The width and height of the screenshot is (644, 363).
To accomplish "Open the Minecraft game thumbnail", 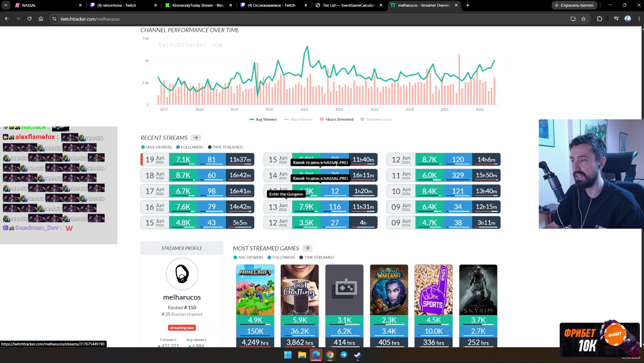I will coord(255,290).
